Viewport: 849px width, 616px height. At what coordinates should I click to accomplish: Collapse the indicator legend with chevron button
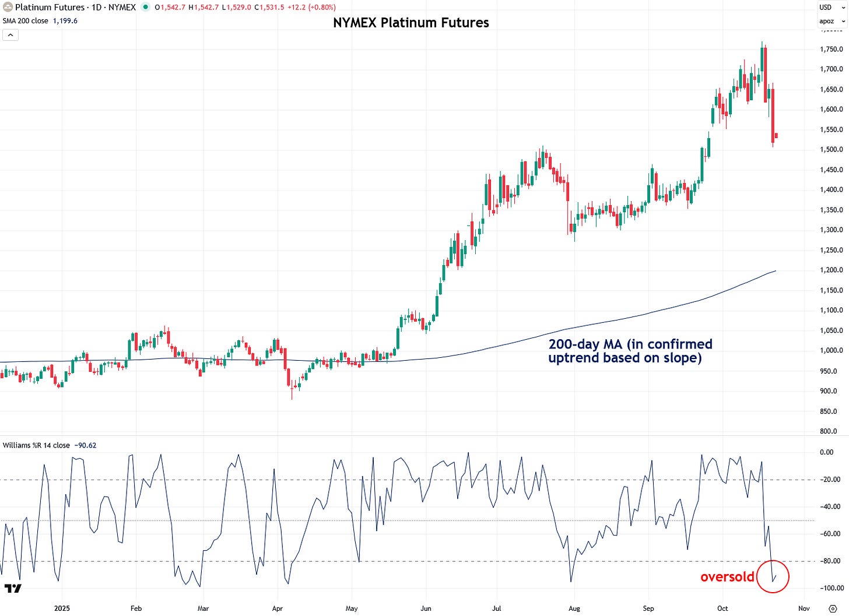(x=10, y=35)
